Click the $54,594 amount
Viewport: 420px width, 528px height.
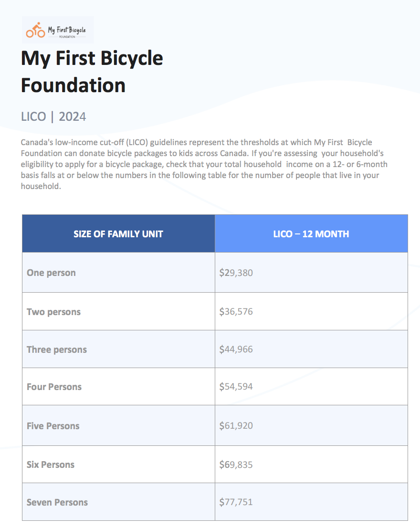point(236,386)
